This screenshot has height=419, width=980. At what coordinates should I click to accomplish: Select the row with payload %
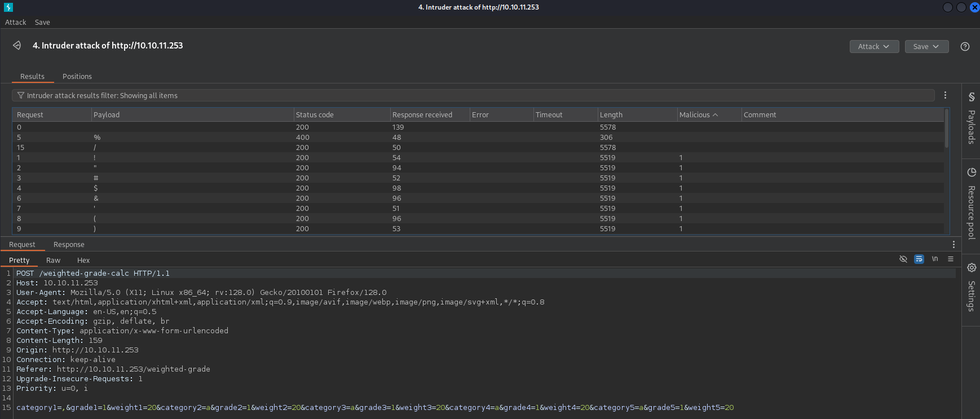tap(478, 137)
